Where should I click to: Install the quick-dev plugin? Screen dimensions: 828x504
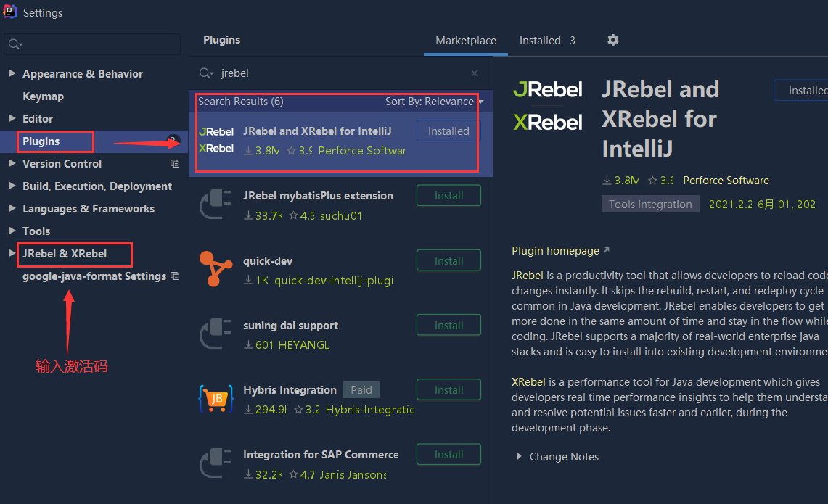click(x=449, y=260)
